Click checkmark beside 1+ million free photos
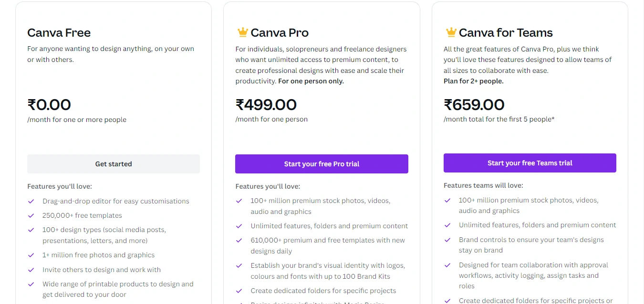This screenshot has height=304, width=644. click(31, 255)
